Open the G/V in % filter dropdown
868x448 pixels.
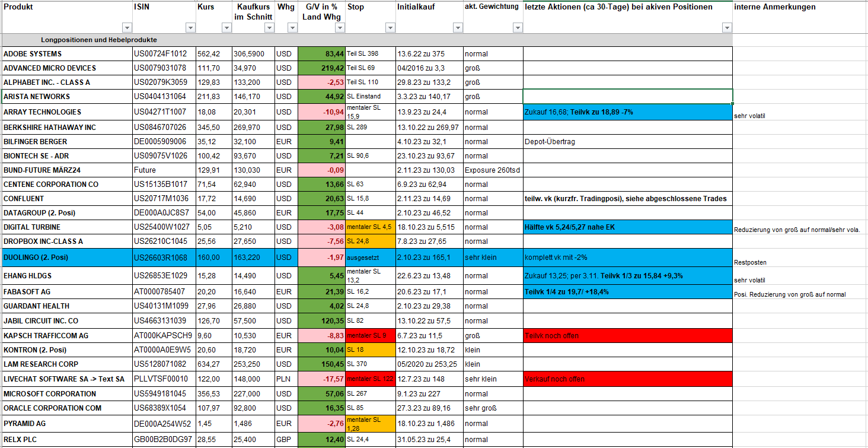click(x=339, y=28)
